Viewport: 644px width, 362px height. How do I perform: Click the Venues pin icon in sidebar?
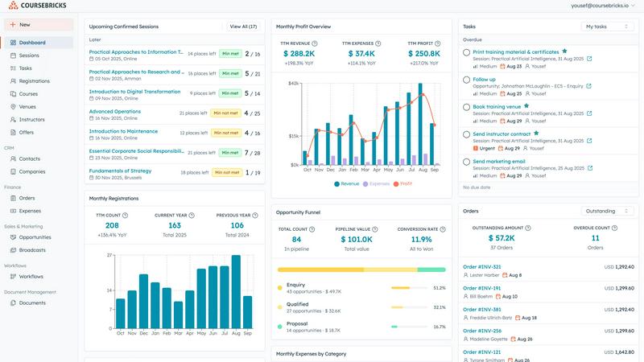(13, 106)
